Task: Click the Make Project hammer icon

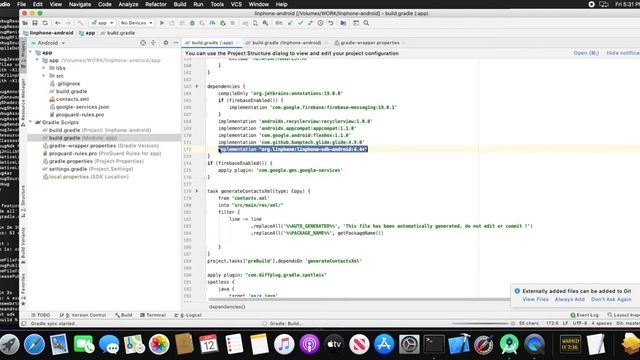Action: 81,23
